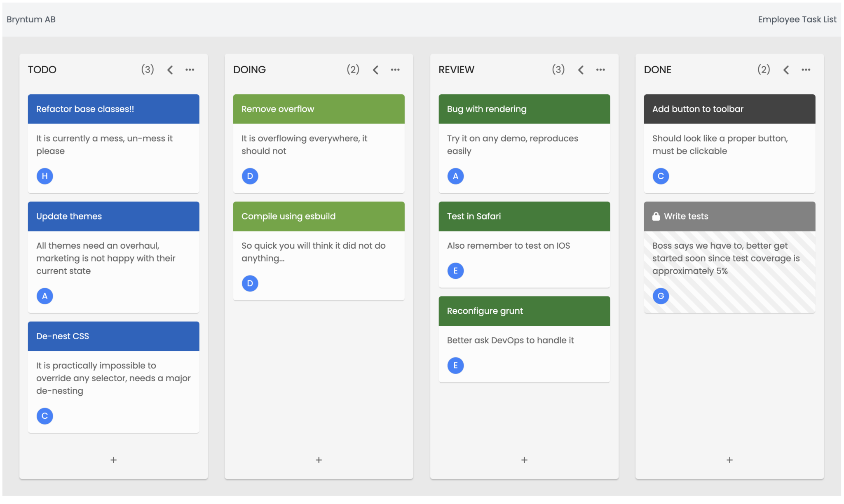Click avatar D on Compile using esbuild card
The width and height of the screenshot is (844, 504).
[x=250, y=283]
